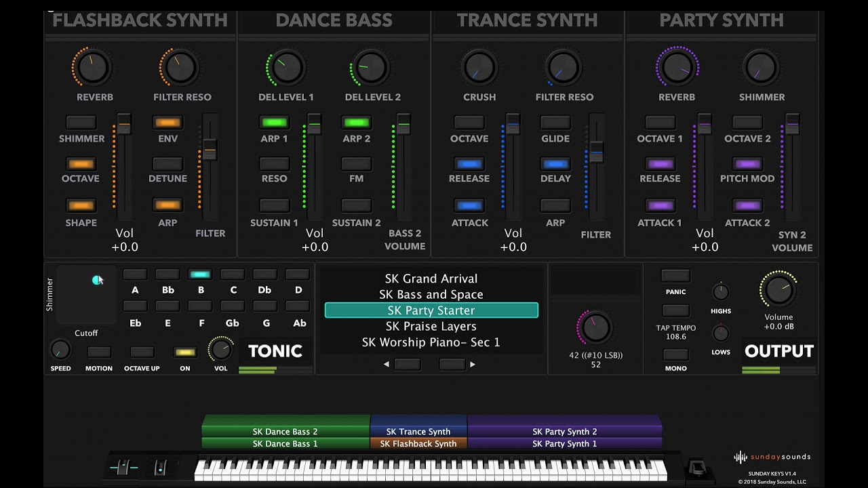Click the DEL LEVEL 1 knob
This screenshot has height=488, width=868.
pyautogui.click(x=285, y=67)
